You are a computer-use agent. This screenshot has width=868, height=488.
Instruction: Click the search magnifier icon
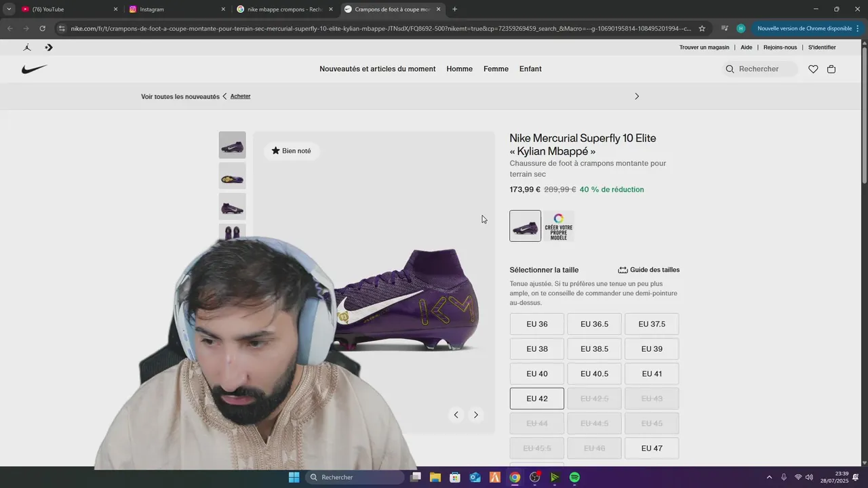[x=730, y=69]
